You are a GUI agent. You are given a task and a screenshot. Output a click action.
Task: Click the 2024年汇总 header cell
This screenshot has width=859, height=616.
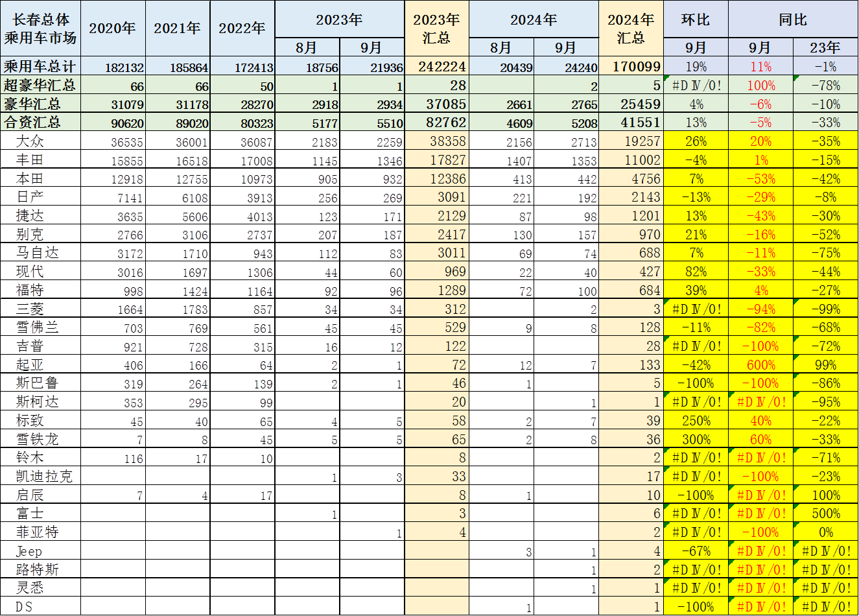[x=631, y=29]
